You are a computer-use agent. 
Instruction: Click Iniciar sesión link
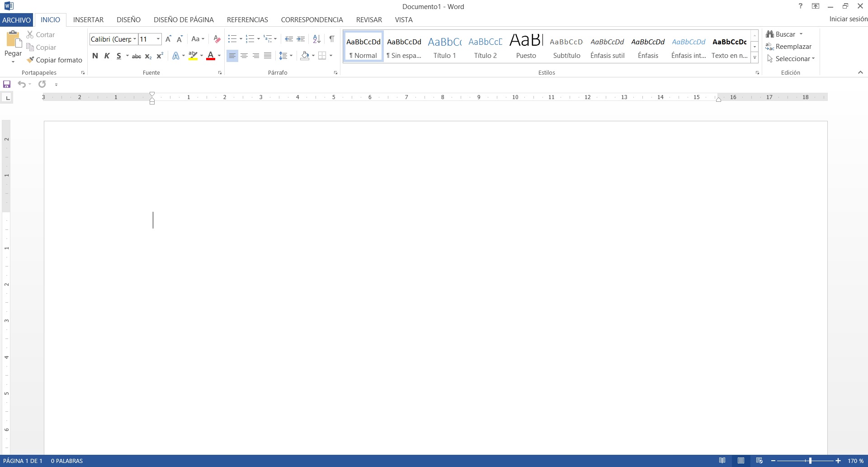click(x=848, y=19)
